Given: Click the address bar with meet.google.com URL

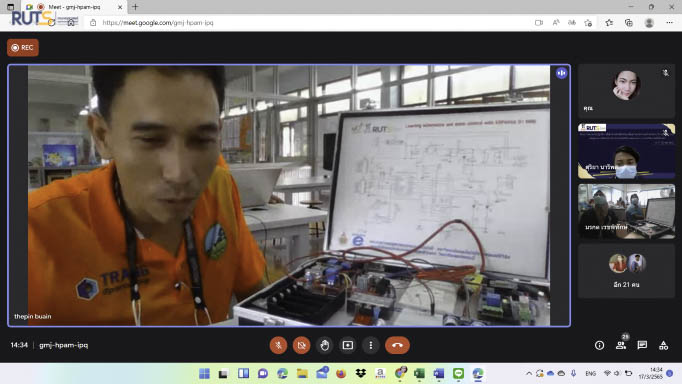Looking at the screenshot, I should tap(304, 23).
